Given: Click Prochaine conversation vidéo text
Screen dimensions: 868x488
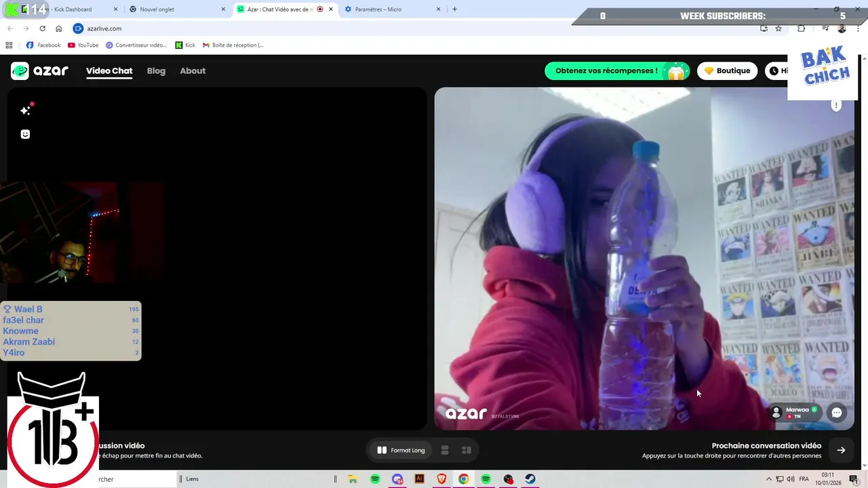Looking at the screenshot, I should [766, 446].
